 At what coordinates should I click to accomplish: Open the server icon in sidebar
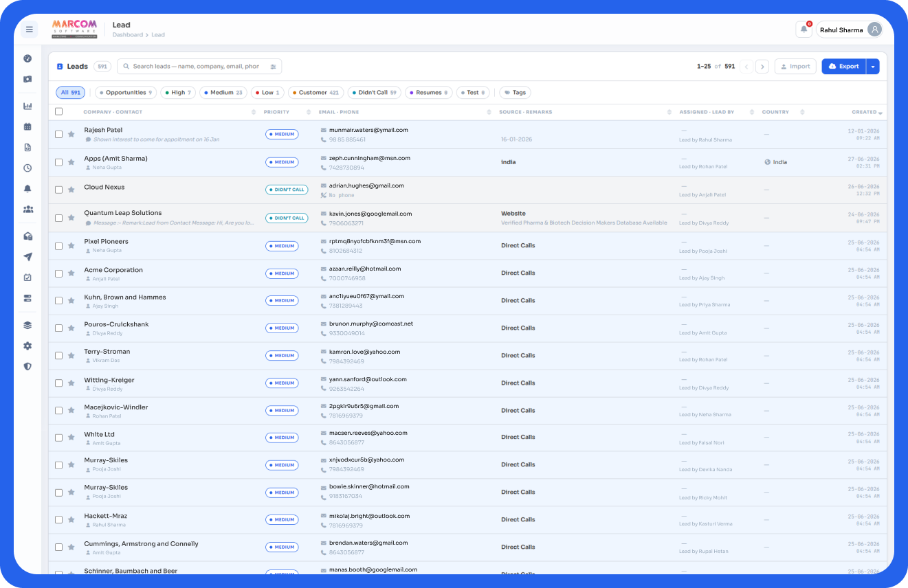(x=27, y=298)
